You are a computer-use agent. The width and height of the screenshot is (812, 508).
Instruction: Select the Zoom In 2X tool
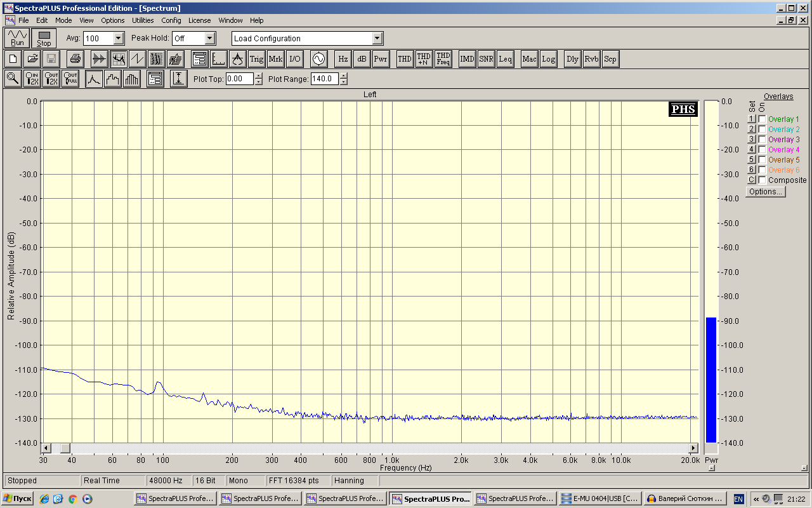pos(32,79)
